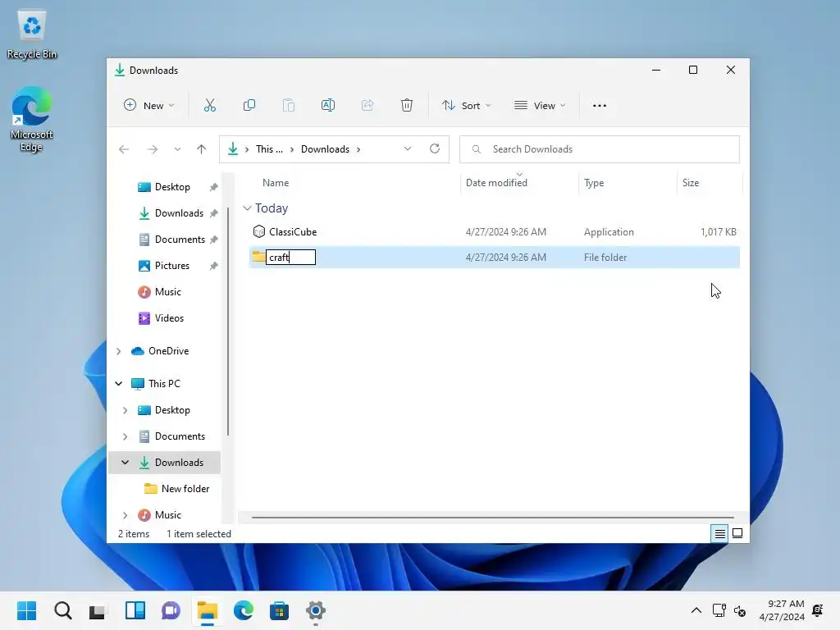Open Widgets from taskbar

tap(135, 610)
